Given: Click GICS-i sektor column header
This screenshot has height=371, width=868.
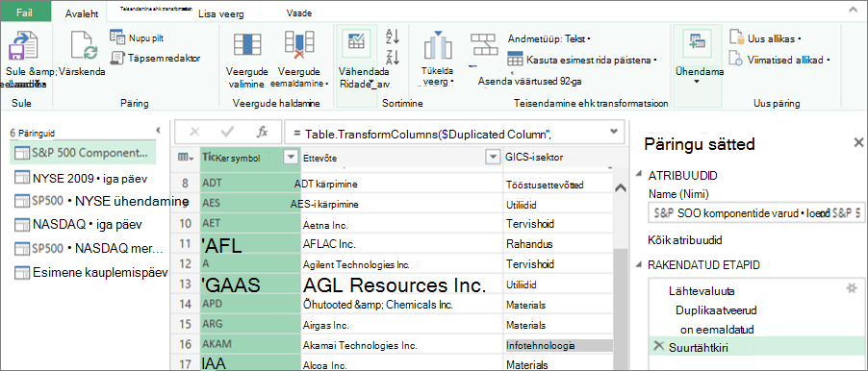Looking at the screenshot, I should point(558,158).
